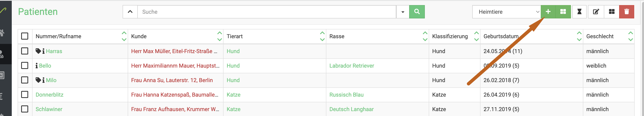Open the Heimtiere dropdown

point(507,12)
